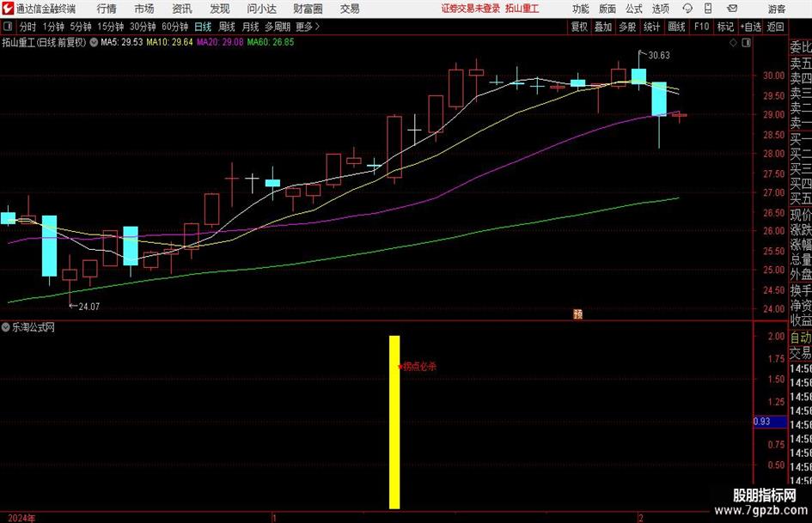Click the 统计 statistics button
The height and width of the screenshot is (523, 812).
tap(651, 27)
